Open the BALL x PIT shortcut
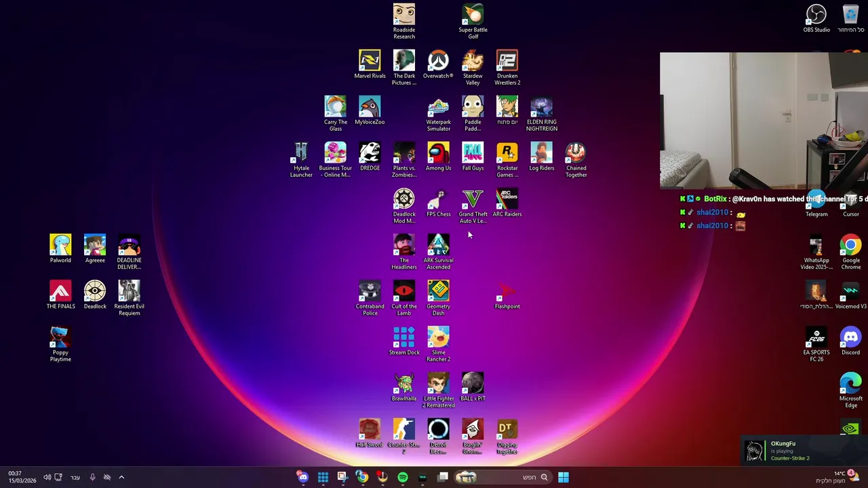Image resolution: width=868 pixels, height=488 pixels. click(x=473, y=387)
